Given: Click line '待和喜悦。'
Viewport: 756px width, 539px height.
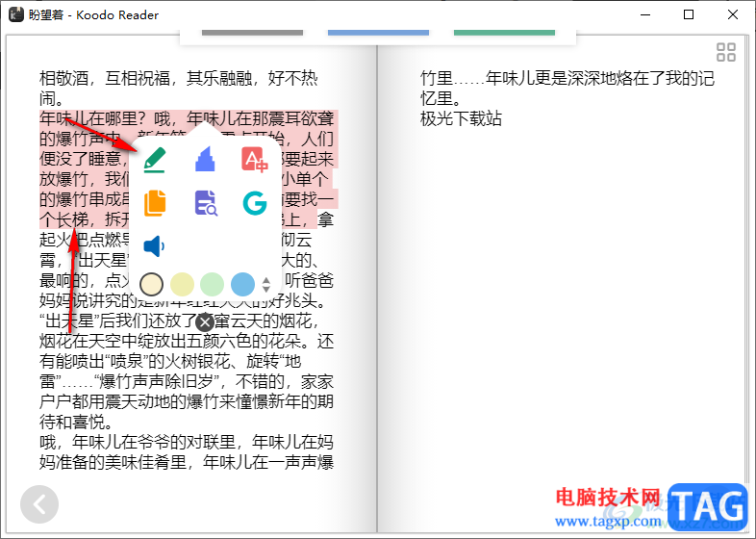Looking at the screenshot, I should pos(76,422).
